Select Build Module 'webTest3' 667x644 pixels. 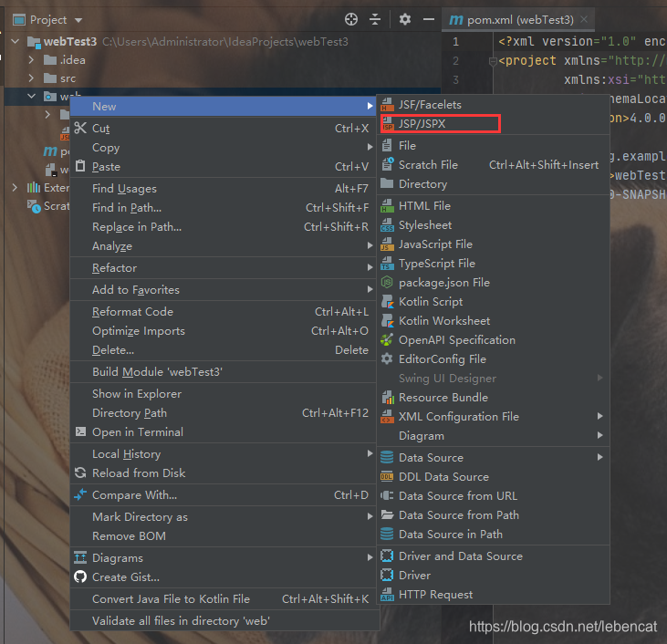pyautogui.click(x=224, y=372)
